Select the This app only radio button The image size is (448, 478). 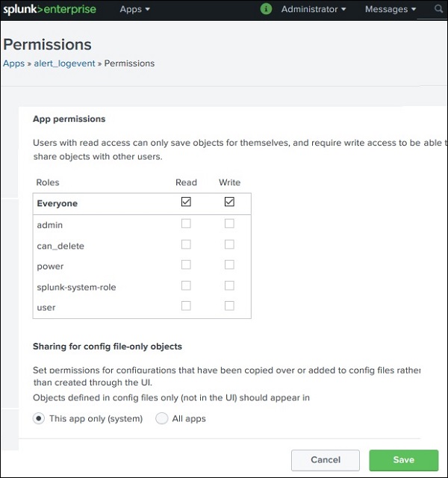pos(39,419)
